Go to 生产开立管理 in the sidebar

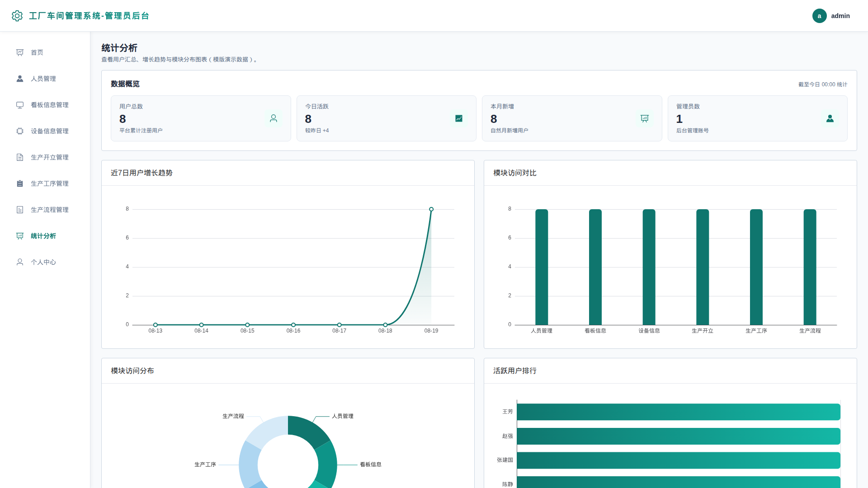45,157
